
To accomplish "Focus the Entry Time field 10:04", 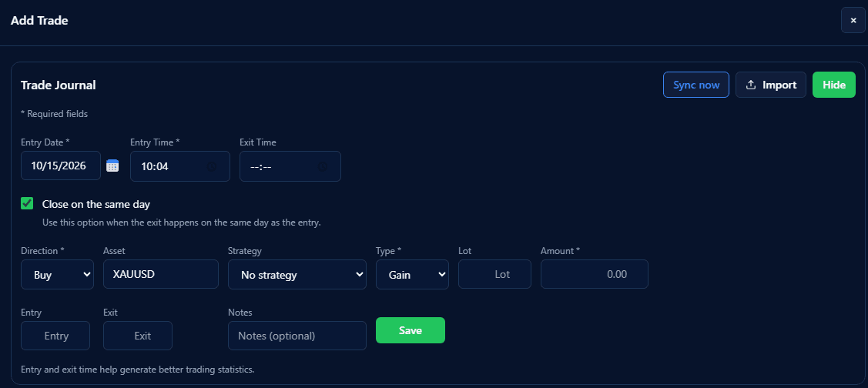I will point(180,166).
